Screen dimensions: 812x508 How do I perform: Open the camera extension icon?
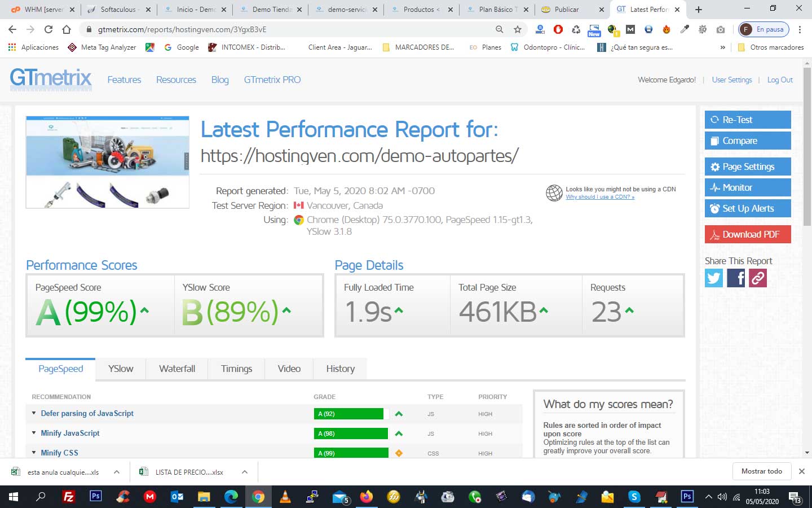point(721,29)
